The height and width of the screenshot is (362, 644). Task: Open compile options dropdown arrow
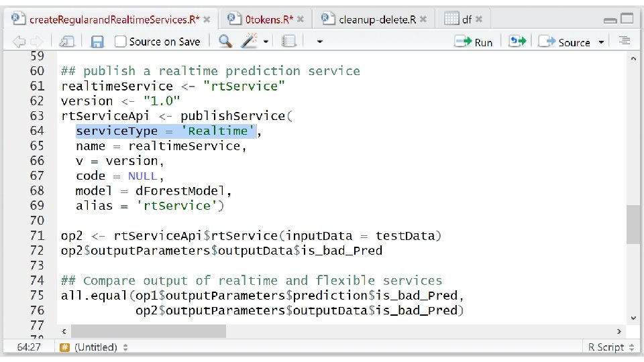(319, 42)
